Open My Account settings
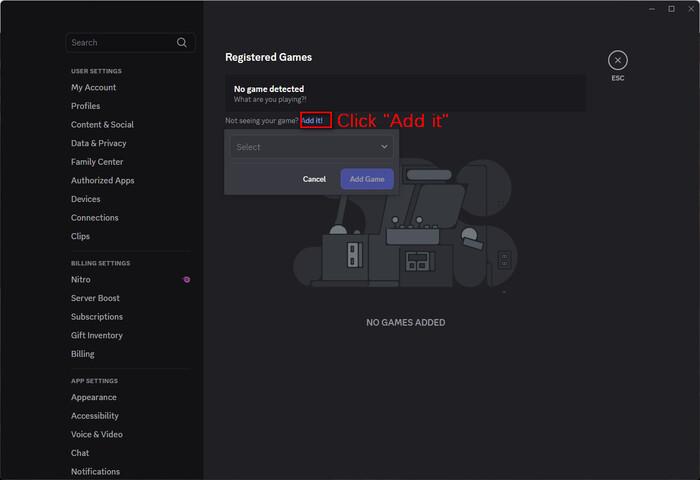The width and height of the screenshot is (700, 480). click(x=93, y=88)
